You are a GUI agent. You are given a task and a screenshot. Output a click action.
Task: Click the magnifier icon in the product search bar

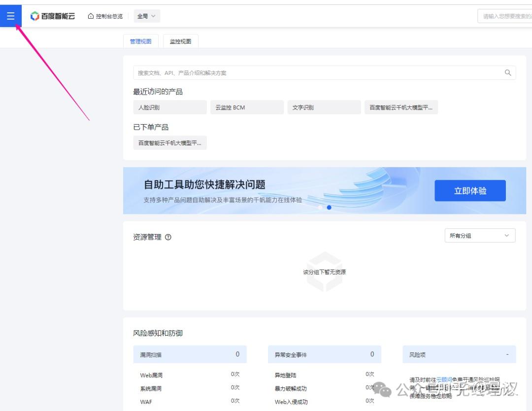point(508,72)
